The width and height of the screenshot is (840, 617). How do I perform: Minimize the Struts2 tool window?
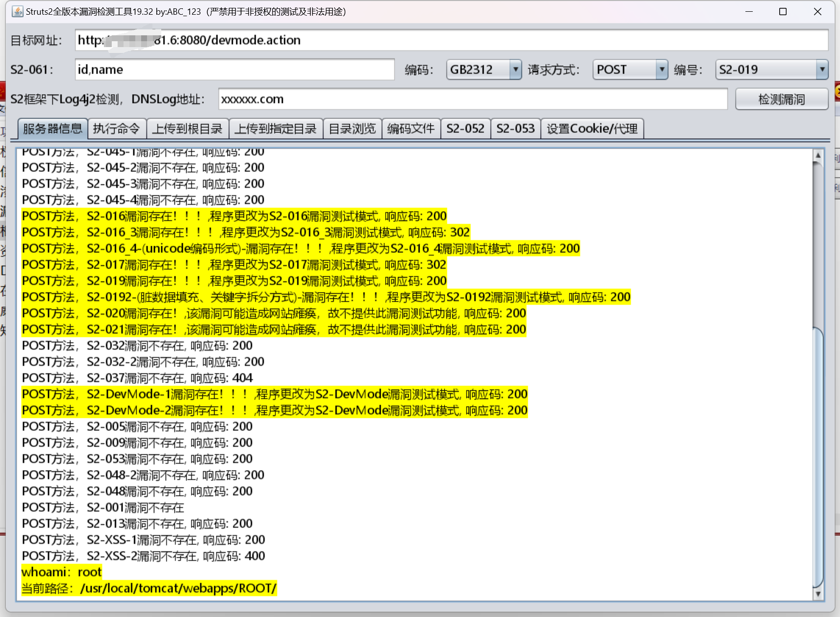tap(749, 12)
